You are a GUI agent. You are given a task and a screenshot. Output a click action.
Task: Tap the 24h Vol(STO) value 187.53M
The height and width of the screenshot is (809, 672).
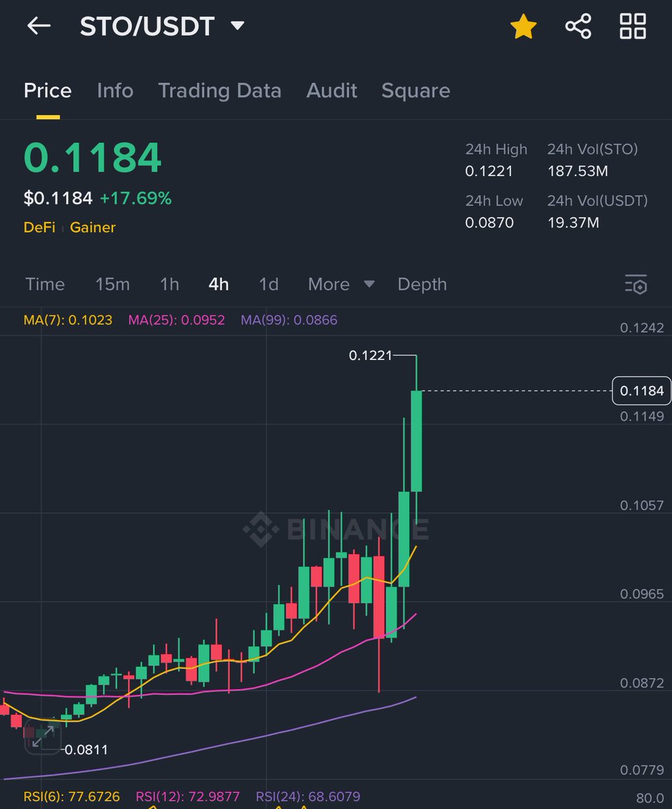(578, 171)
